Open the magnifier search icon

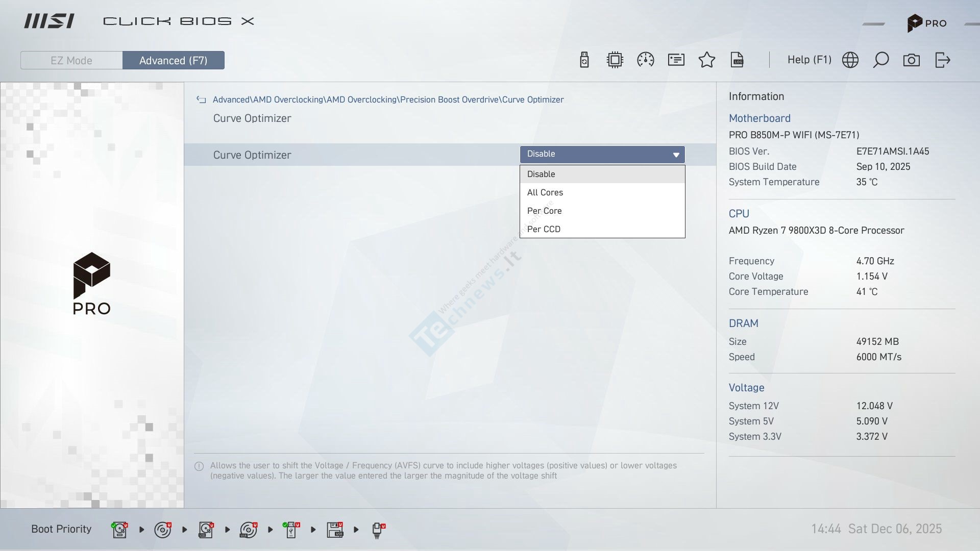coord(880,60)
